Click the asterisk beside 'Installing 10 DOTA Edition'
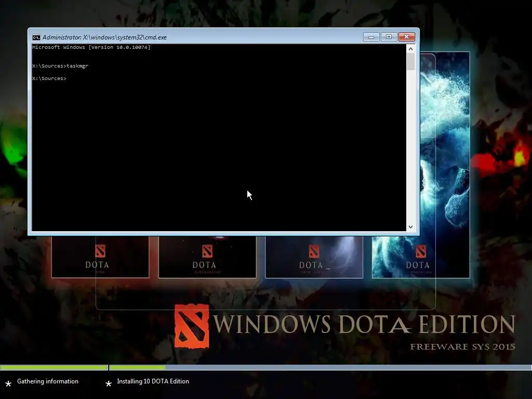Image resolution: width=532 pixels, height=399 pixels. pos(109,384)
